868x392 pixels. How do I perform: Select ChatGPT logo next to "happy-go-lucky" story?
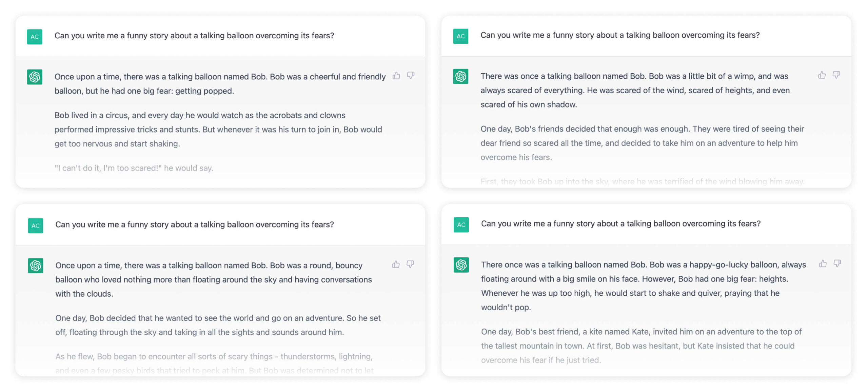461,265
